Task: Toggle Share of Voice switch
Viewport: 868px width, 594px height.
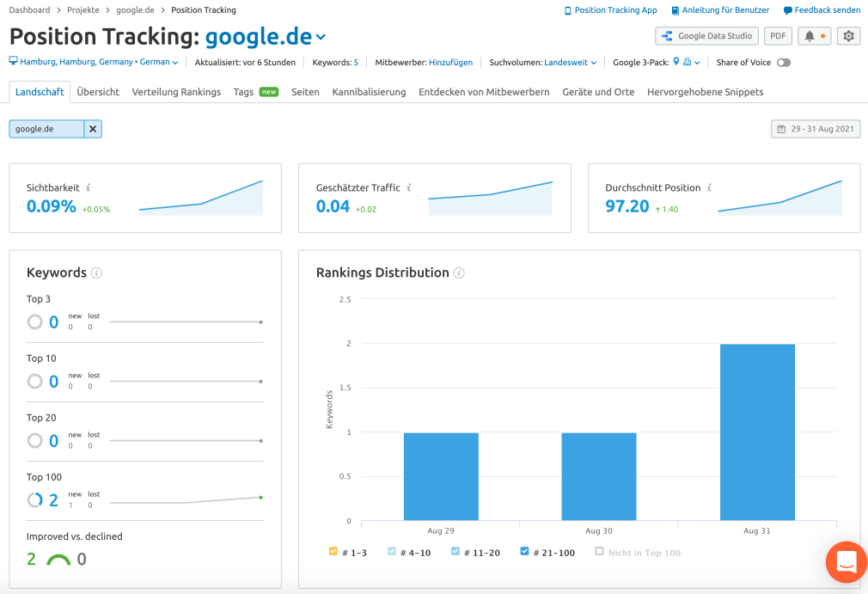Action: pos(783,63)
